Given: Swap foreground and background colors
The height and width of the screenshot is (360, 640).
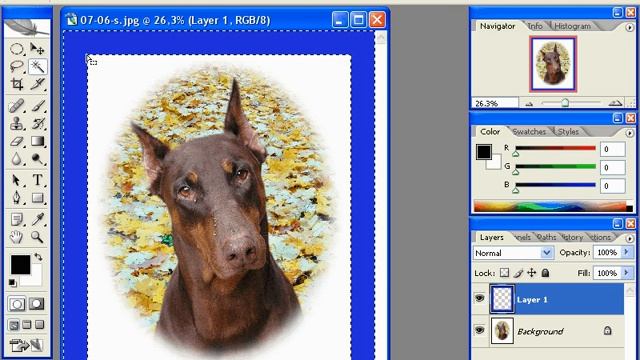Looking at the screenshot, I should click(x=38, y=257).
